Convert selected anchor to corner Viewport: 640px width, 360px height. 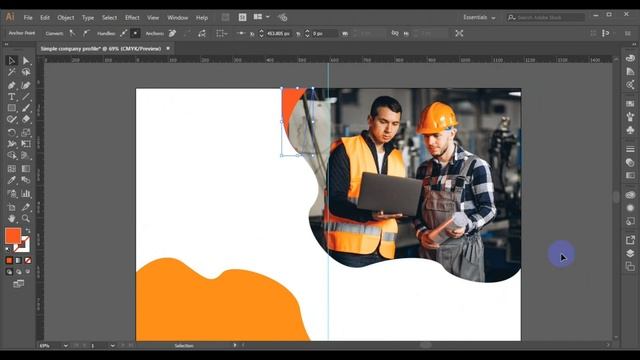point(72,33)
